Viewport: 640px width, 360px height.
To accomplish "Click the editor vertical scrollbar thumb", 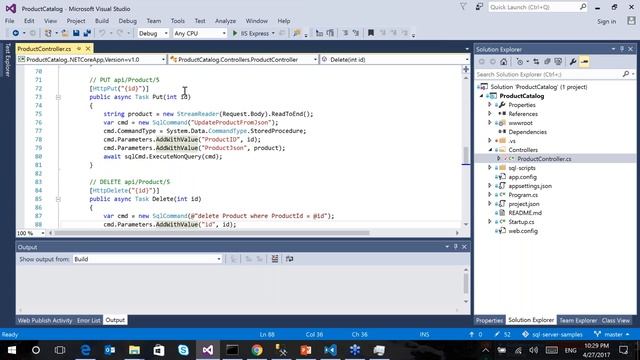I will (466, 155).
